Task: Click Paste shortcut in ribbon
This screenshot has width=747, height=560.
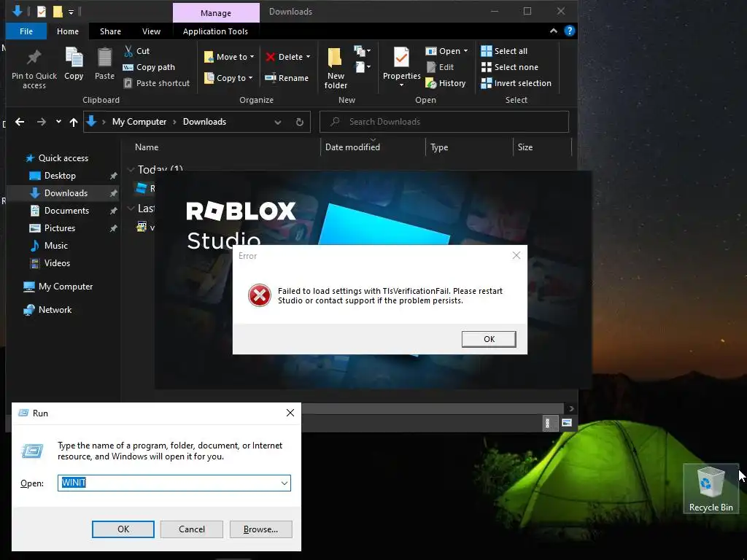Action: tap(157, 83)
